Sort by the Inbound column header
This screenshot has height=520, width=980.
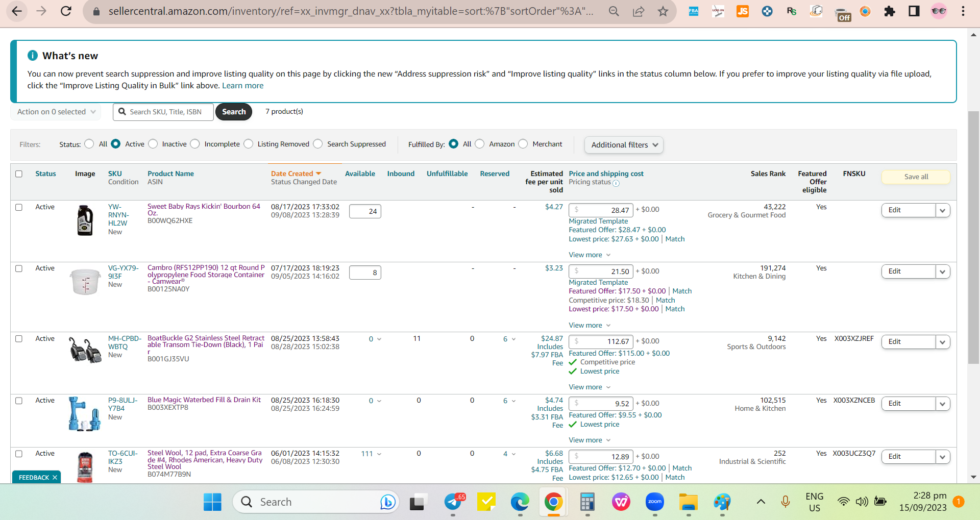[401, 174]
